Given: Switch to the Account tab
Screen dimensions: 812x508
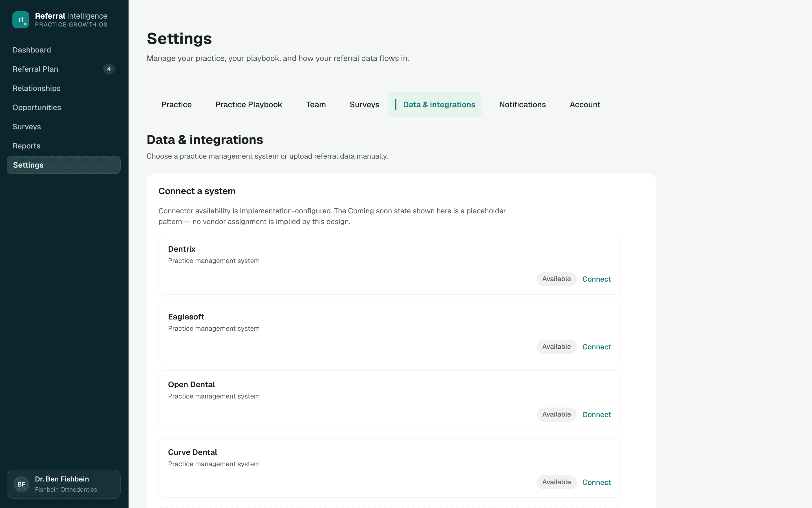Looking at the screenshot, I should click(585, 104).
